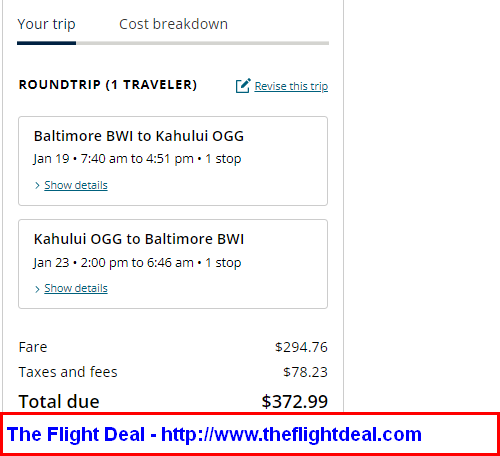500x456 pixels.
Task: Click the Baltimore BWI to Kahului OGG heading
Action: pos(139,136)
